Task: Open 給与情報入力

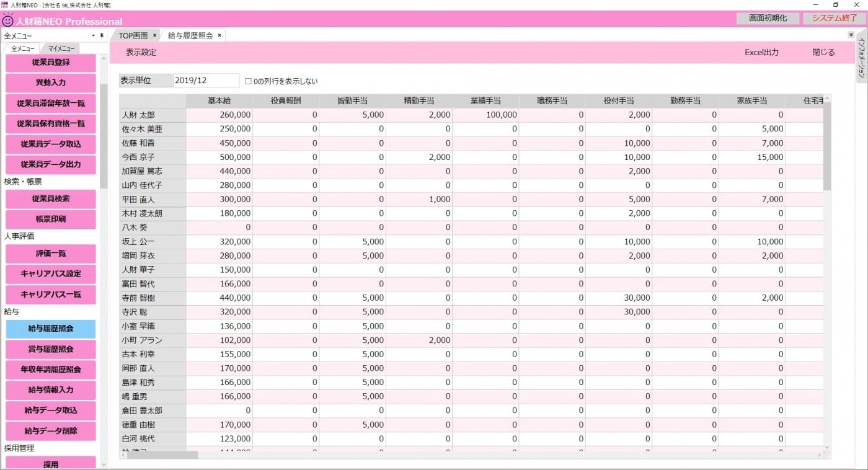Action: click(x=51, y=390)
